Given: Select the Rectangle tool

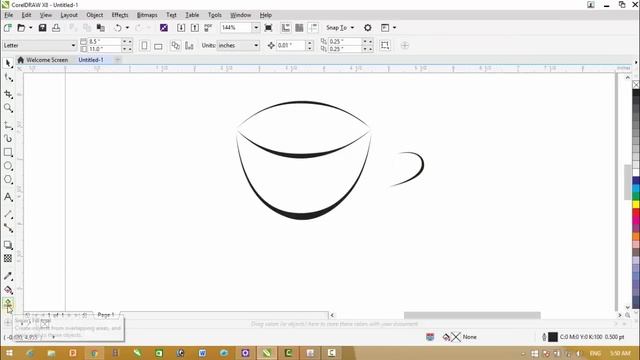Looking at the screenshot, I should (8, 152).
